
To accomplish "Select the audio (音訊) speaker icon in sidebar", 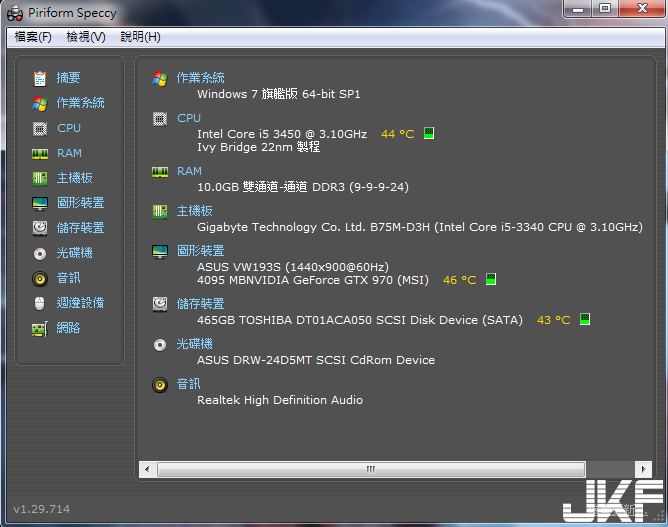I will (40, 278).
